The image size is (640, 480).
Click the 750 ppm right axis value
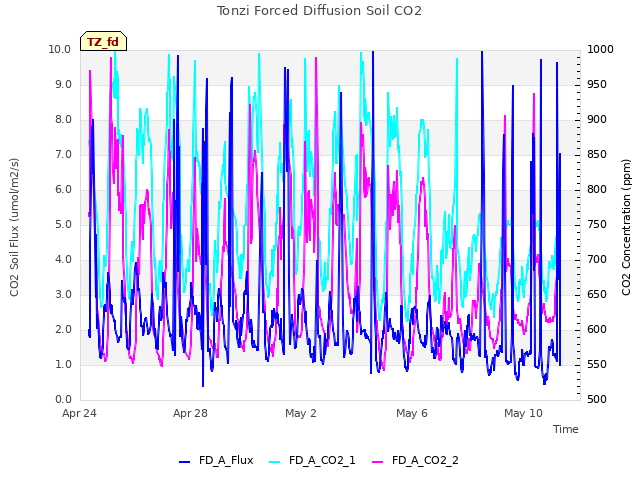pos(597,224)
